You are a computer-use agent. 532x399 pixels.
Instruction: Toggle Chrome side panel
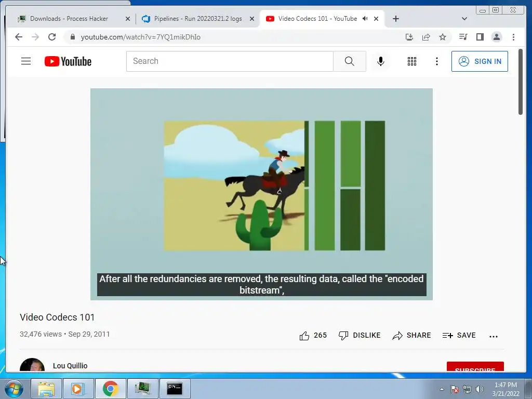click(x=480, y=37)
